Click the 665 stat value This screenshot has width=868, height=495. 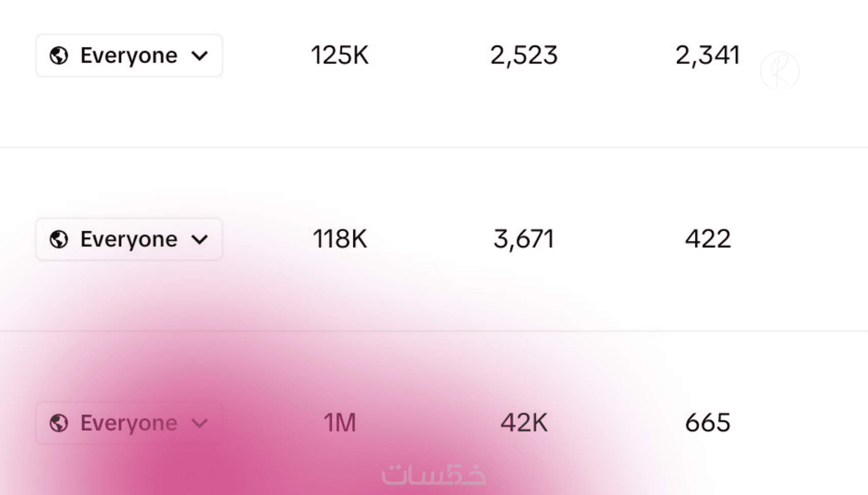point(708,423)
